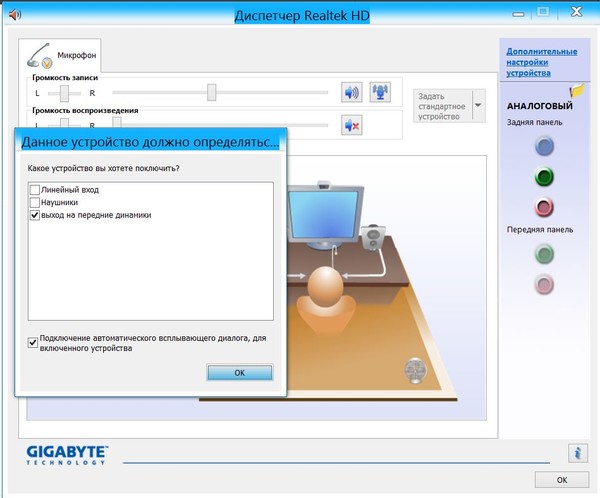Click the playback volume slider handle
This screenshot has width=600, height=498.
tap(117, 123)
